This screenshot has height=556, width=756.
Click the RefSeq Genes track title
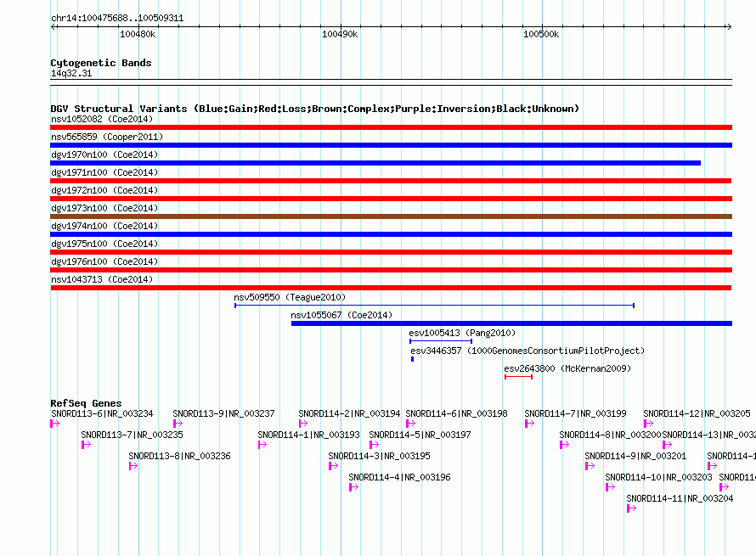(x=86, y=403)
